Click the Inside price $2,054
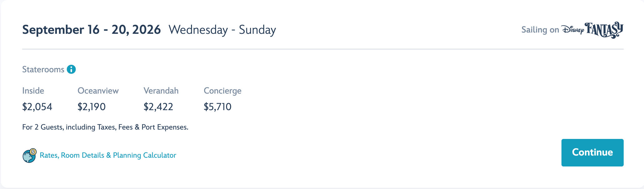The width and height of the screenshot is (644, 189). pyautogui.click(x=37, y=107)
